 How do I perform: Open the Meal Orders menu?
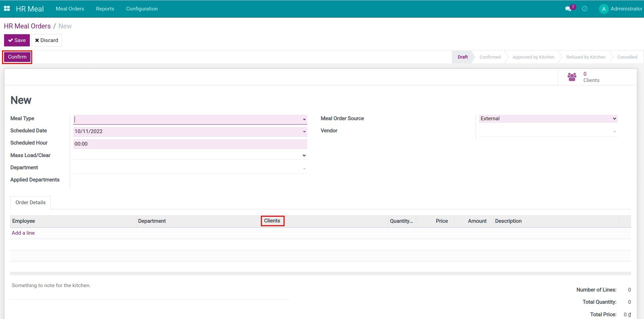(70, 9)
